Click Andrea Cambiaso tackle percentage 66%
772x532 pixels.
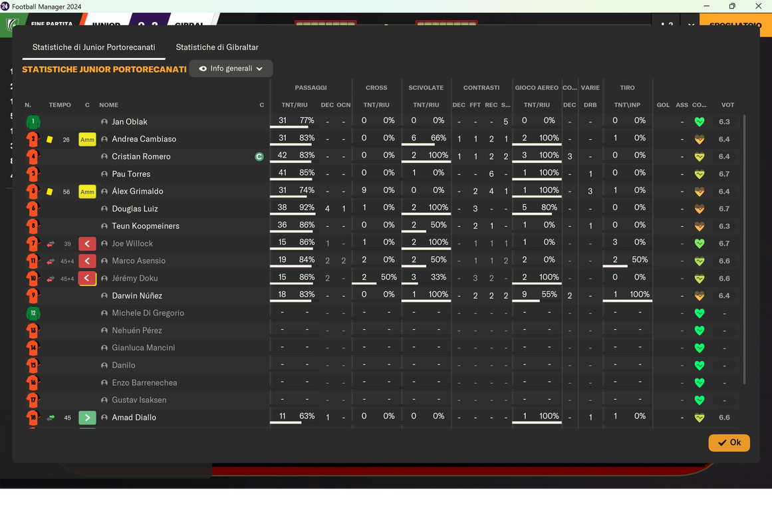(439, 138)
